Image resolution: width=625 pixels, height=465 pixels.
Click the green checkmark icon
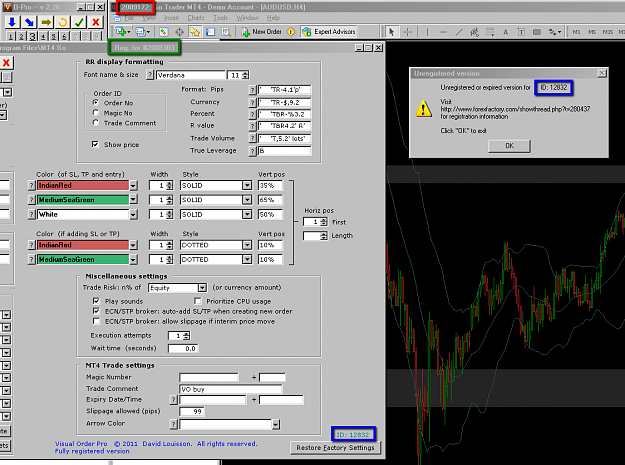pyautogui.click(x=79, y=22)
